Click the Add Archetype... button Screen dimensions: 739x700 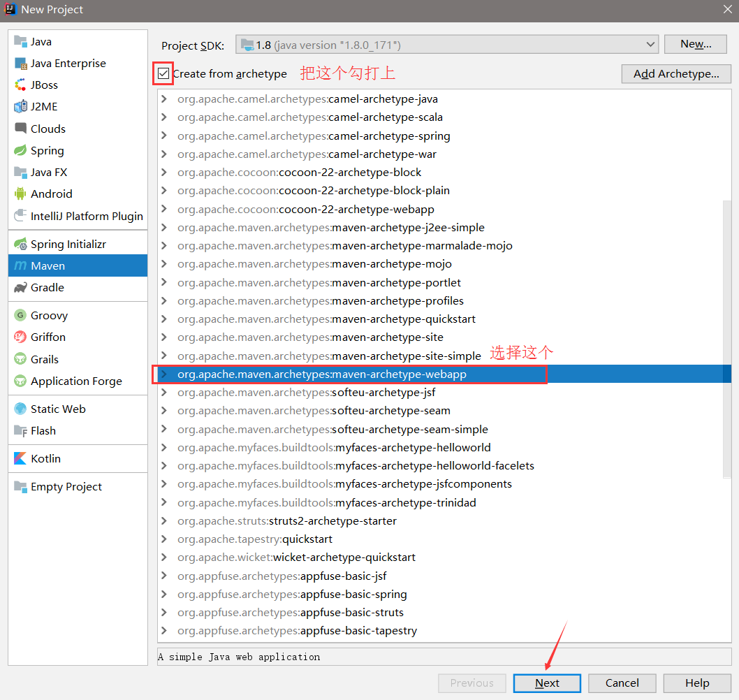pyautogui.click(x=676, y=74)
